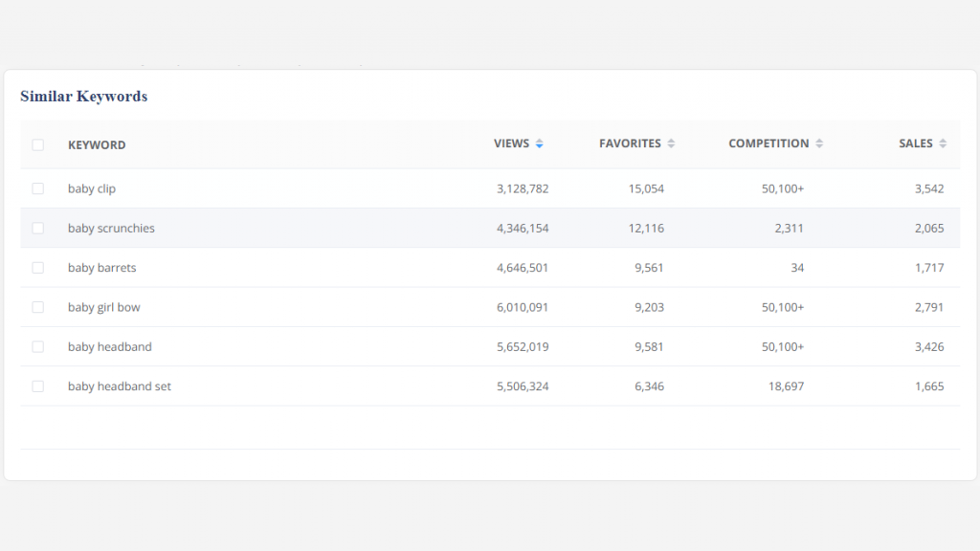The image size is (980, 551).
Task: Enable the baby girl bow checkbox
Action: pos(38,307)
